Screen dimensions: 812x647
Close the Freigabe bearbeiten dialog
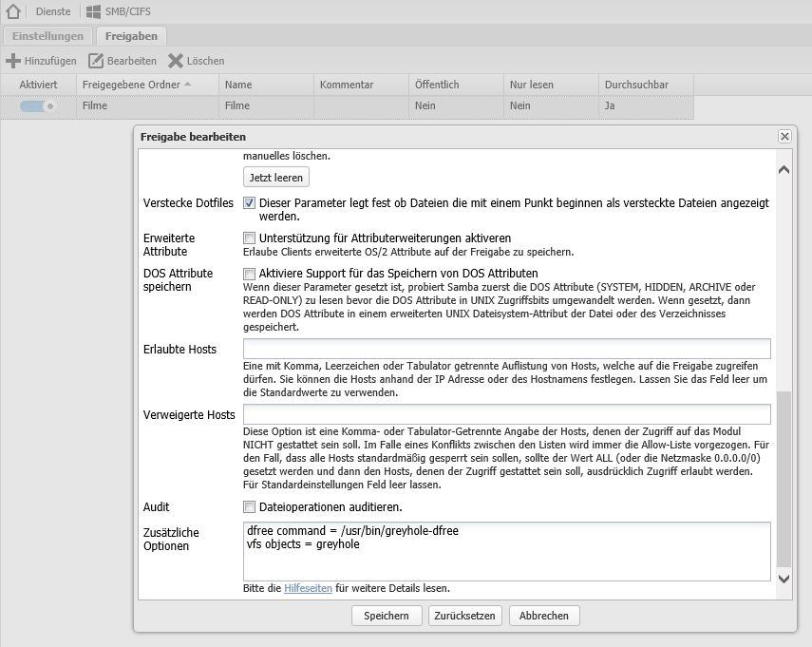pyautogui.click(x=784, y=136)
